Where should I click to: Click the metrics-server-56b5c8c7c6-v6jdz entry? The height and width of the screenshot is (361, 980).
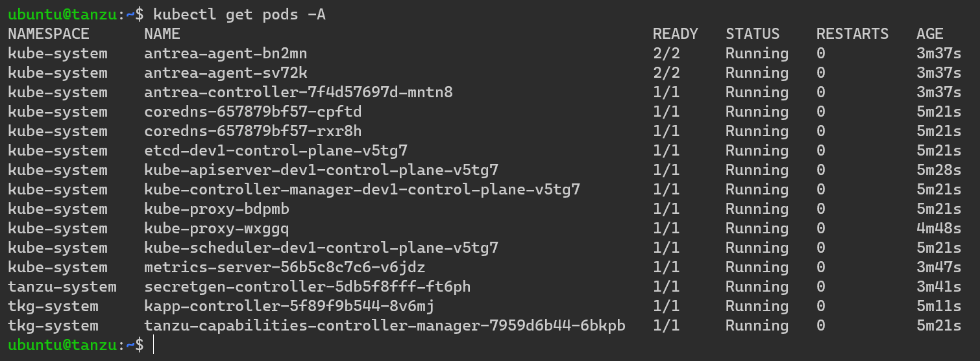pyautogui.click(x=284, y=267)
